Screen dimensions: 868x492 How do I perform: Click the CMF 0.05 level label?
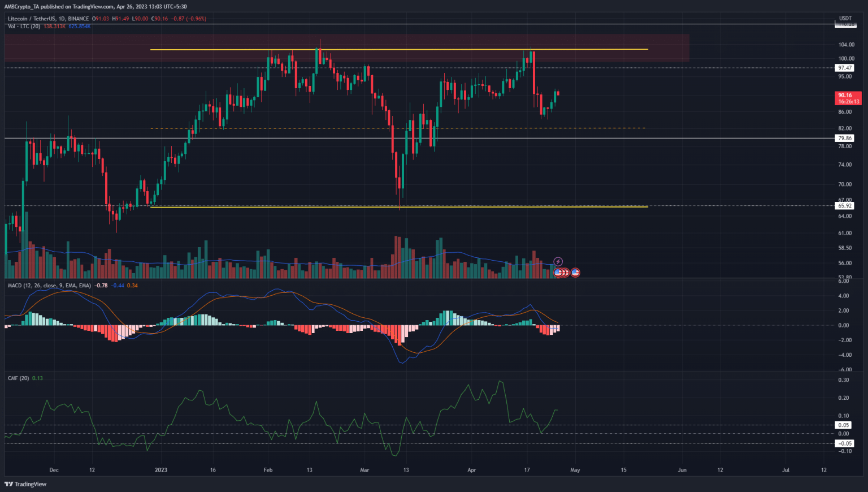pyautogui.click(x=844, y=425)
